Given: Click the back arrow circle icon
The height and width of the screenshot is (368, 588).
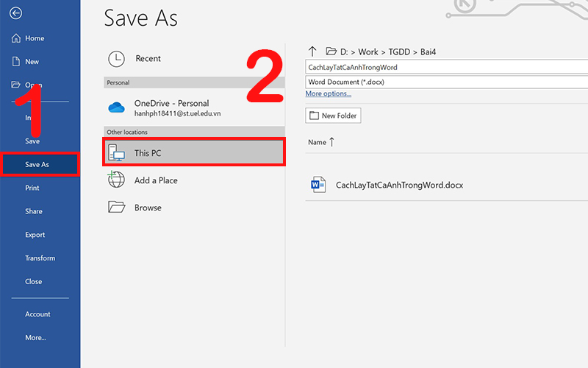Looking at the screenshot, I should tap(15, 13).
